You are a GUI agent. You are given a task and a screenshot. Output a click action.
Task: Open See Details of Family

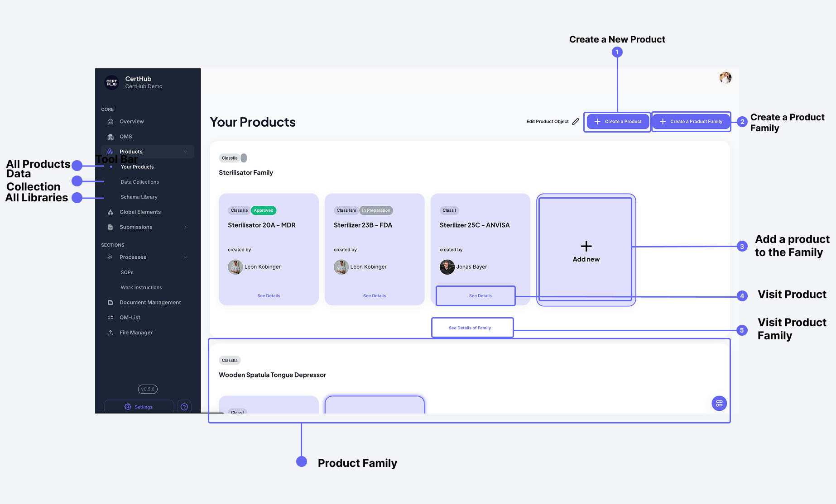coord(472,327)
